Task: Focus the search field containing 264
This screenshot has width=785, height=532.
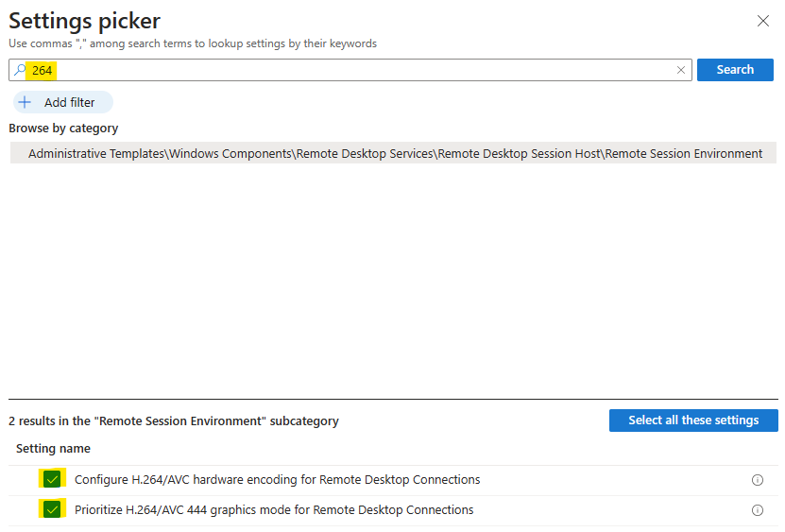Action: click(350, 70)
